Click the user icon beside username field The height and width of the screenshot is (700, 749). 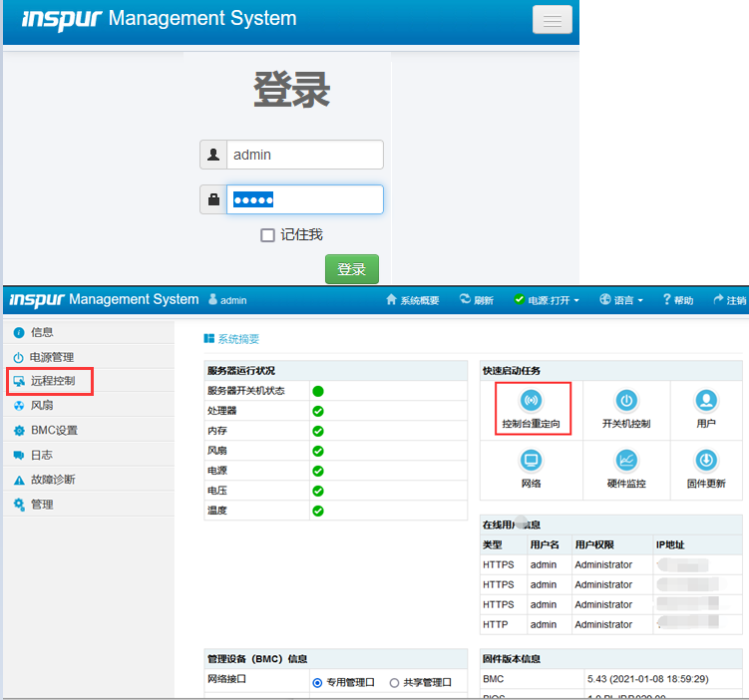coord(213,155)
